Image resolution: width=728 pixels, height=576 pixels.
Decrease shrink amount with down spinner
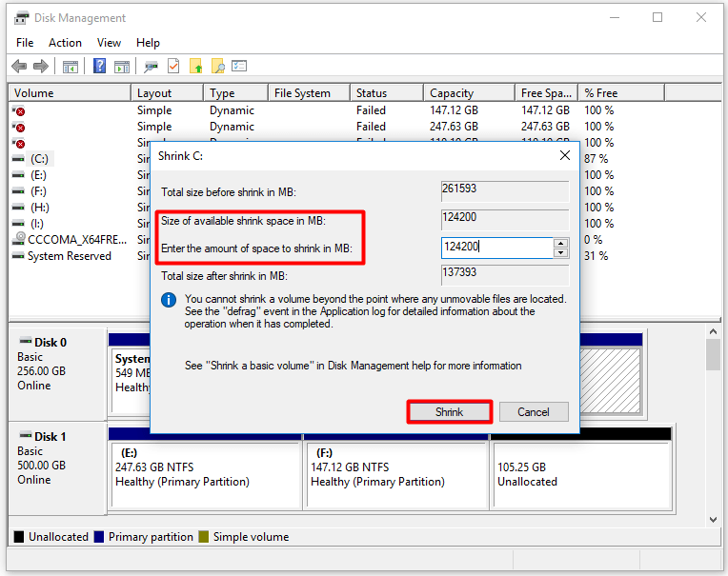561,252
